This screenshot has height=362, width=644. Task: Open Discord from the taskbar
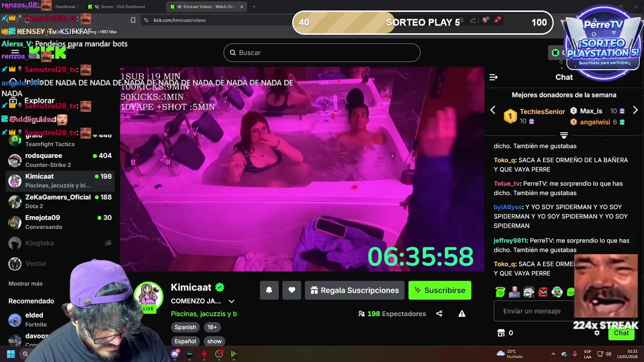[175, 354]
